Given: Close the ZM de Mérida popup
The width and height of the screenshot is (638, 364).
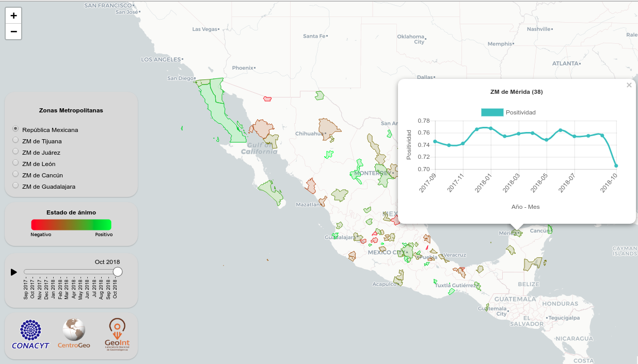Looking at the screenshot, I should pos(629,86).
